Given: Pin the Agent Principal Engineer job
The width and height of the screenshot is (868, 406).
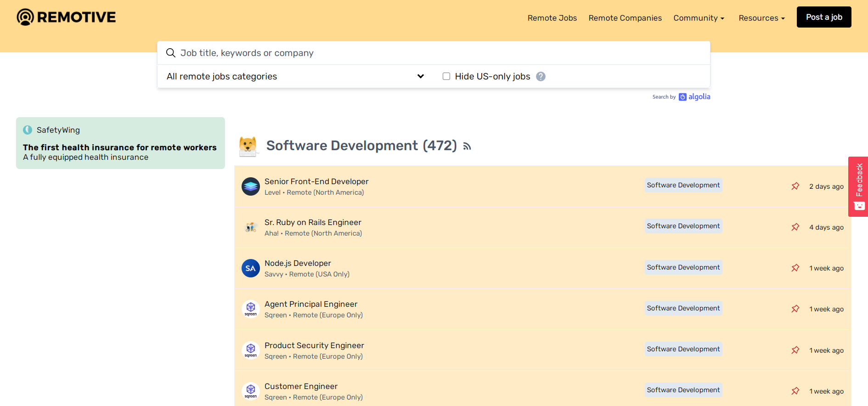Looking at the screenshot, I should (x=795, y=309).
